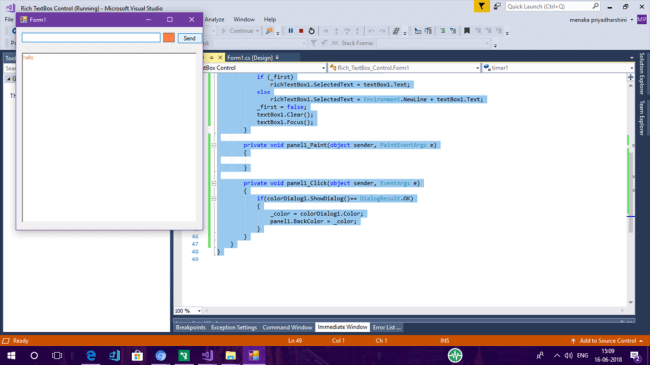Open Visual Studio from the Windows taskbar
This screenshot has height=365, width=650.
point(207,355)
